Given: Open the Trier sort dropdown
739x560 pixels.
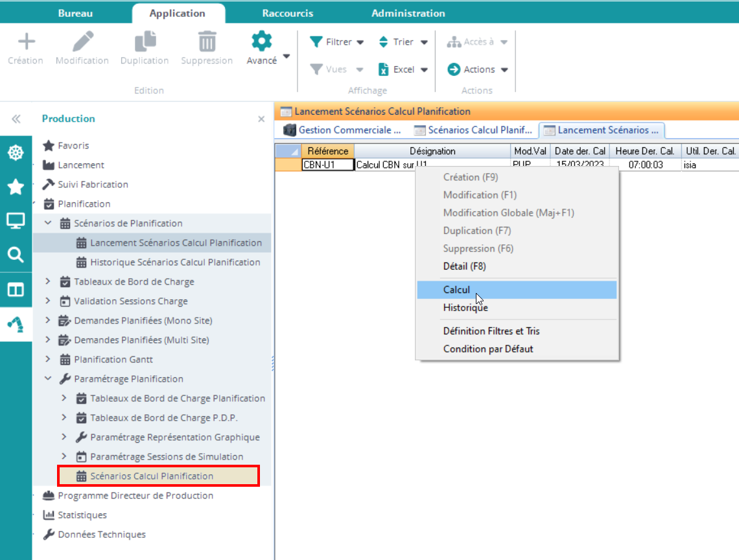Looking at the screenshot, I should coord(403,42).
